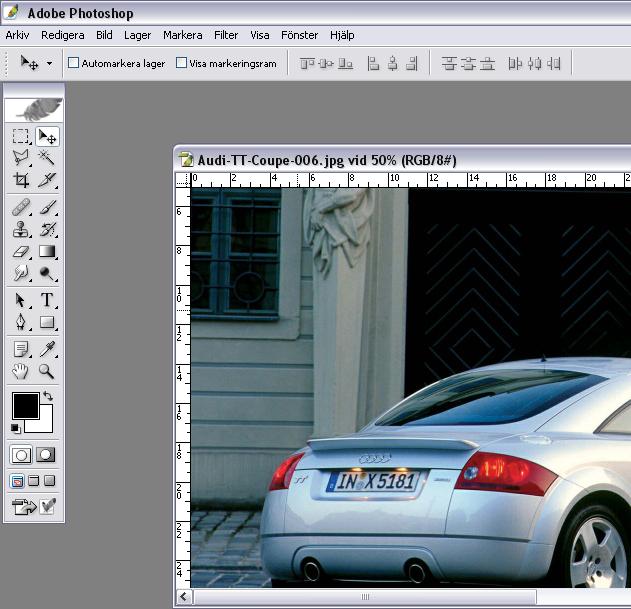Screen dimensions: 631x609
Task: Select the Polygonal Lasso tool
Action: click(x=21, y=158)
